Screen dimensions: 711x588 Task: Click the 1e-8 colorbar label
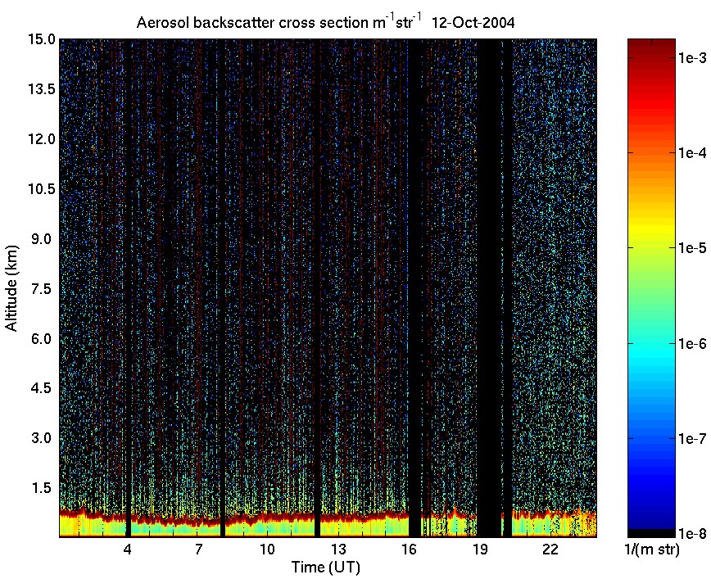coord(692,534)
